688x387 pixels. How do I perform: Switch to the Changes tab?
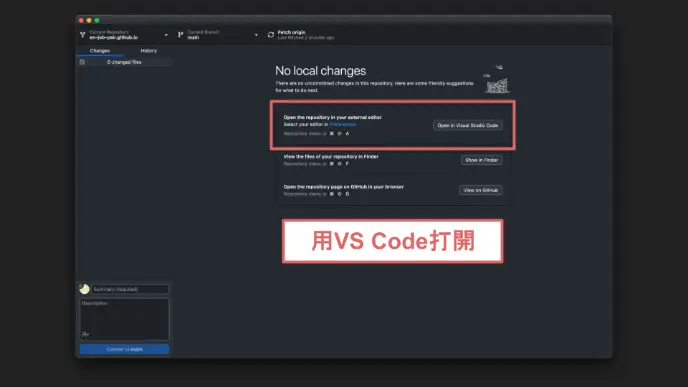coord(100,51)
